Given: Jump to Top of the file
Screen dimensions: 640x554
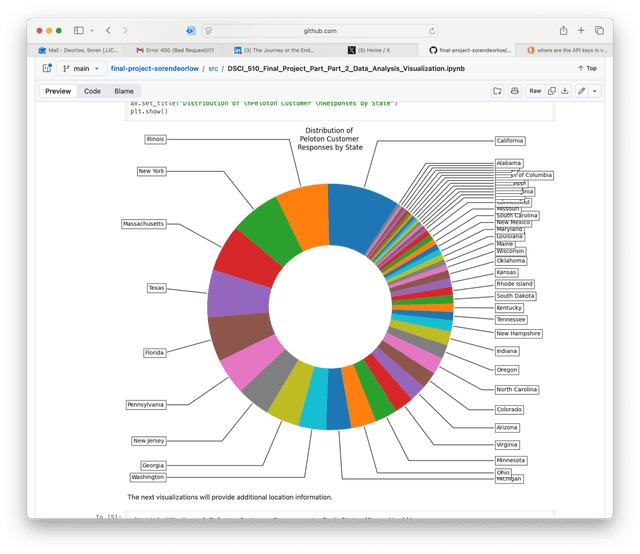Looking at the screenshot, I should (x=587, y=68).
